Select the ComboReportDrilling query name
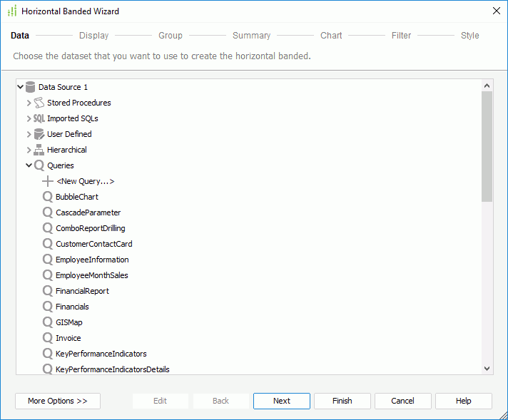This screenshot has height=420, width=508. (91, 228)
